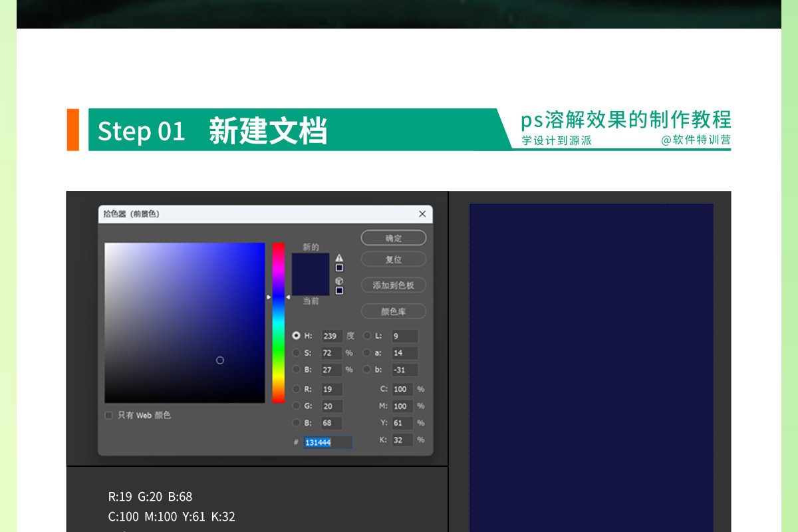This screenshot has height=532, width=798.
Task: Click the 确定 confirm button
Action: (x=393, y=238)
